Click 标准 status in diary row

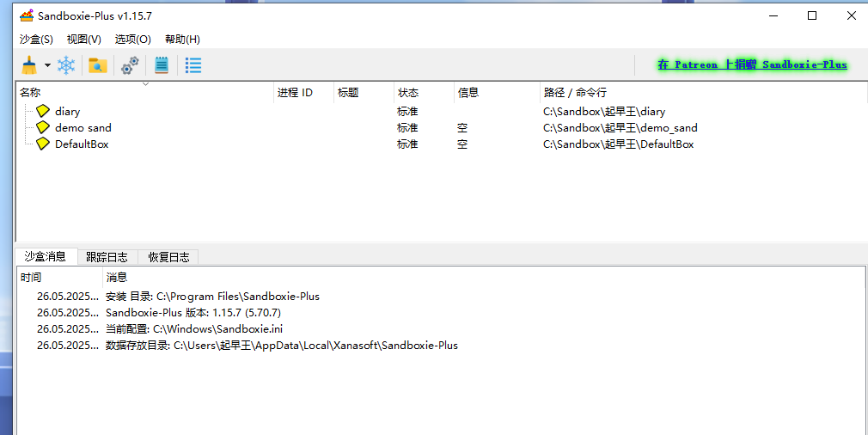[407, 111]
